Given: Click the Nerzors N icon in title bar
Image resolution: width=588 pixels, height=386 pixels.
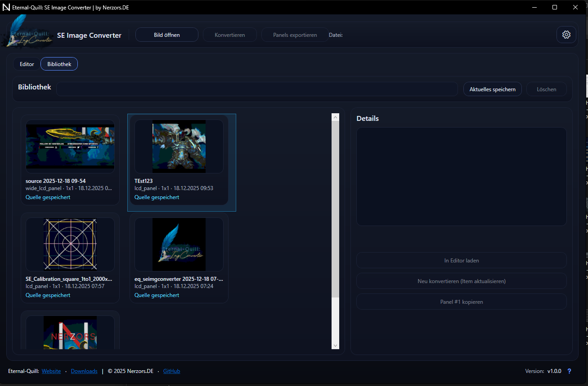Looking at the screenshot, I should tap(6, 7).
